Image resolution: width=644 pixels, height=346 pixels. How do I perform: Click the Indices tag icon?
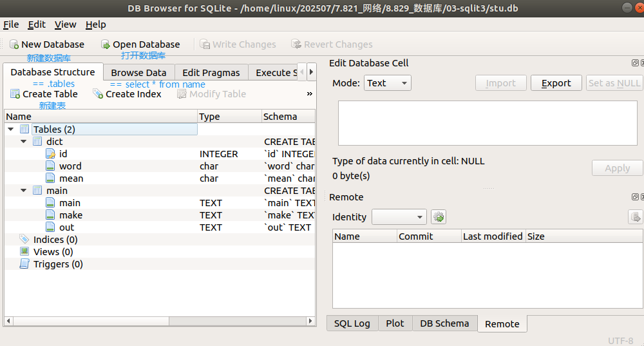[24, 239]
